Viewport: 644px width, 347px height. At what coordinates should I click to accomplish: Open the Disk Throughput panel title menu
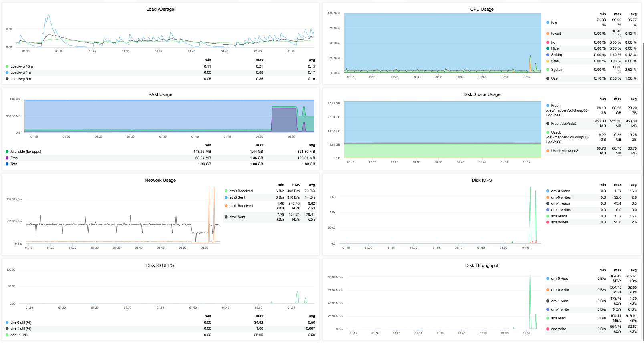[x=482, y=265]
